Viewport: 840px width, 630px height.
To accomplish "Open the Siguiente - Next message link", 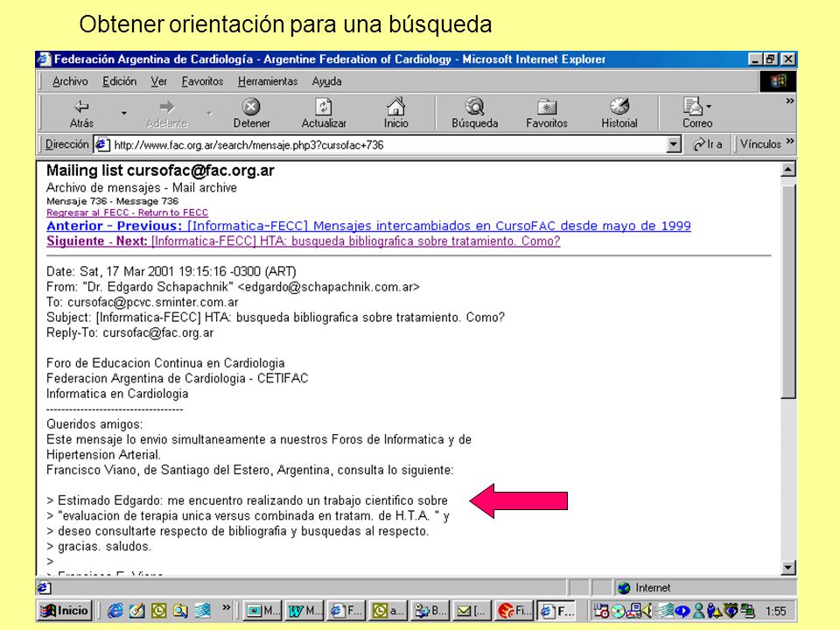I will pyautogui.click(x=304, y=241).
